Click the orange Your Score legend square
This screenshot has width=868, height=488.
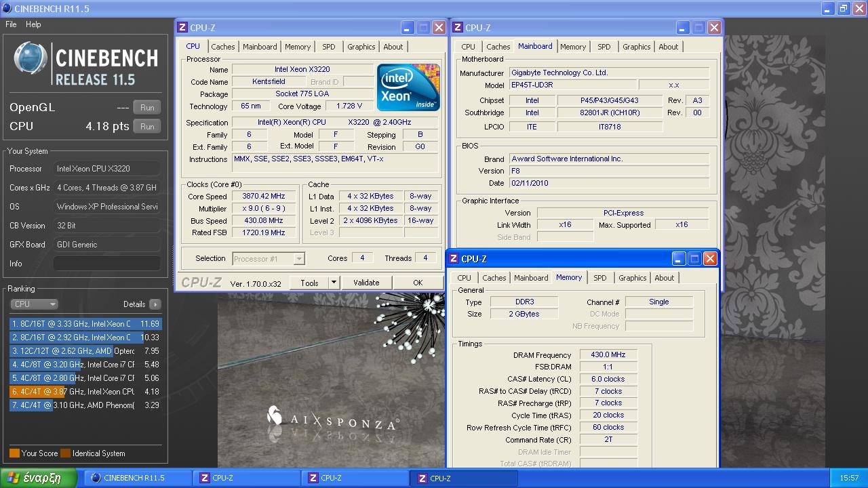pos(14,453)
